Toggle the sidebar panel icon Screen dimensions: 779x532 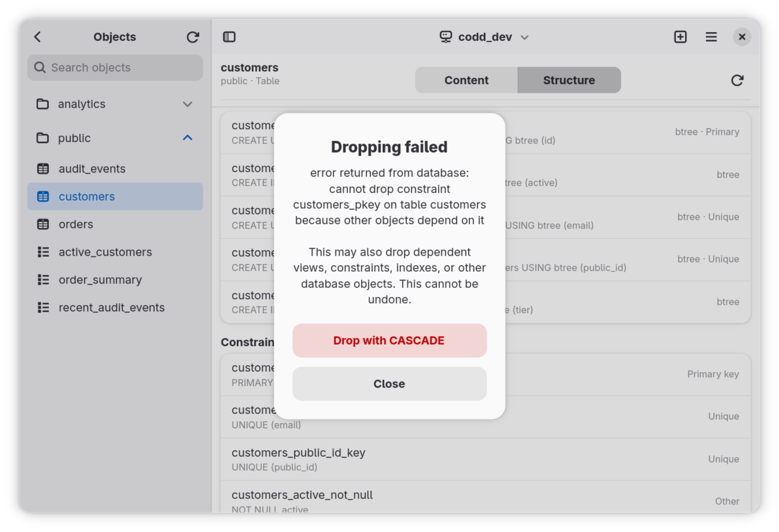(229, 37)
